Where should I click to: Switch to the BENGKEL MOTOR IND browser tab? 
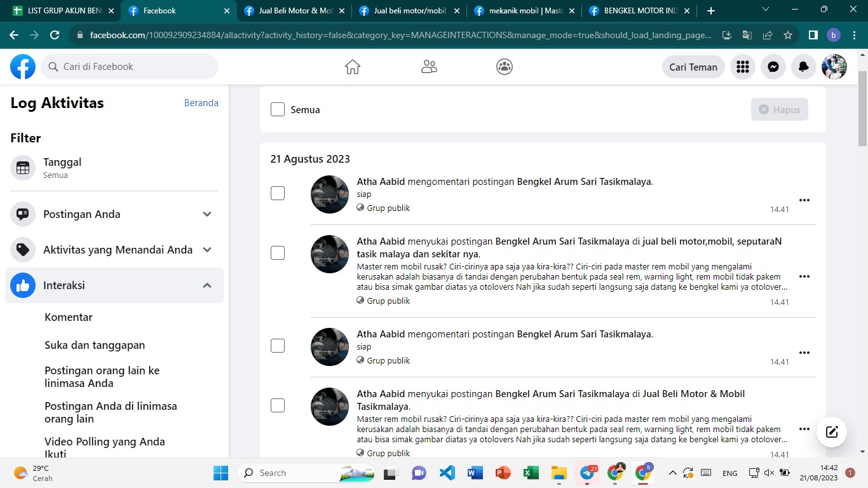click(640, 11)
